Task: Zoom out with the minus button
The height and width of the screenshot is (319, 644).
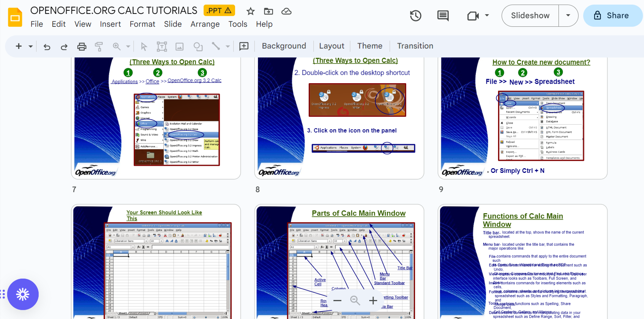Action: tap(337, 300)
